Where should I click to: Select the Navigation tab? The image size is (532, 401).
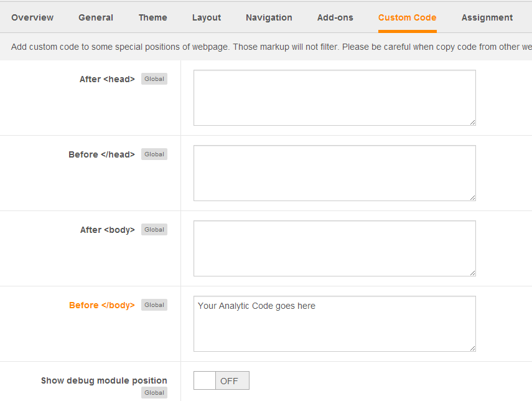pos(269,17)
